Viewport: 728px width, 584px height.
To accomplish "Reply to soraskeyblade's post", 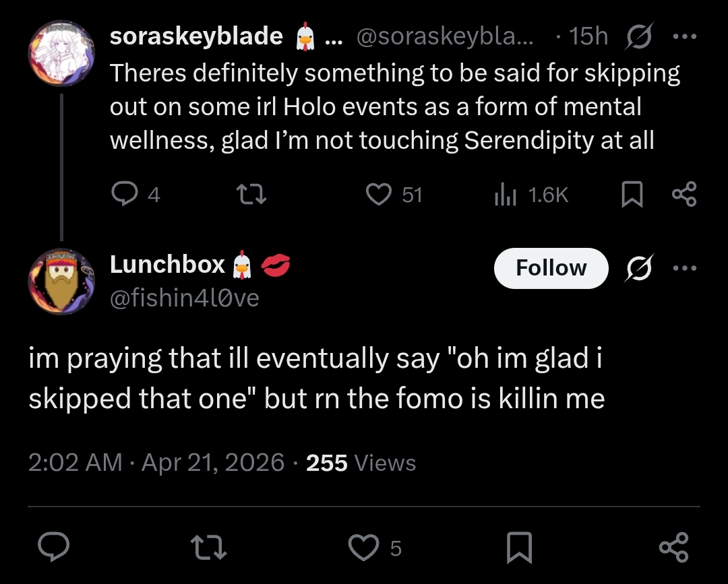I will [124, 195].
